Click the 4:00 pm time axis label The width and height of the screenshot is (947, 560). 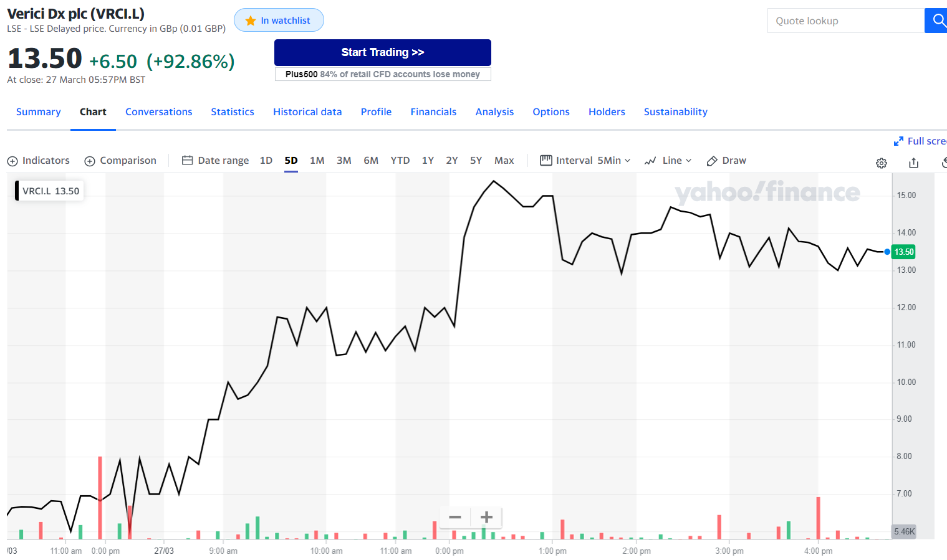[x=818, y=551]
